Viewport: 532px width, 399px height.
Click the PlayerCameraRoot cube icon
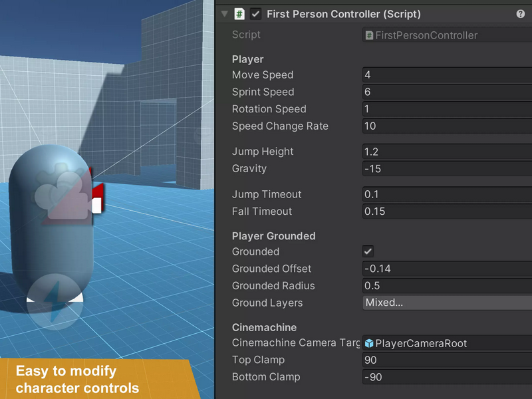point(369,343)
